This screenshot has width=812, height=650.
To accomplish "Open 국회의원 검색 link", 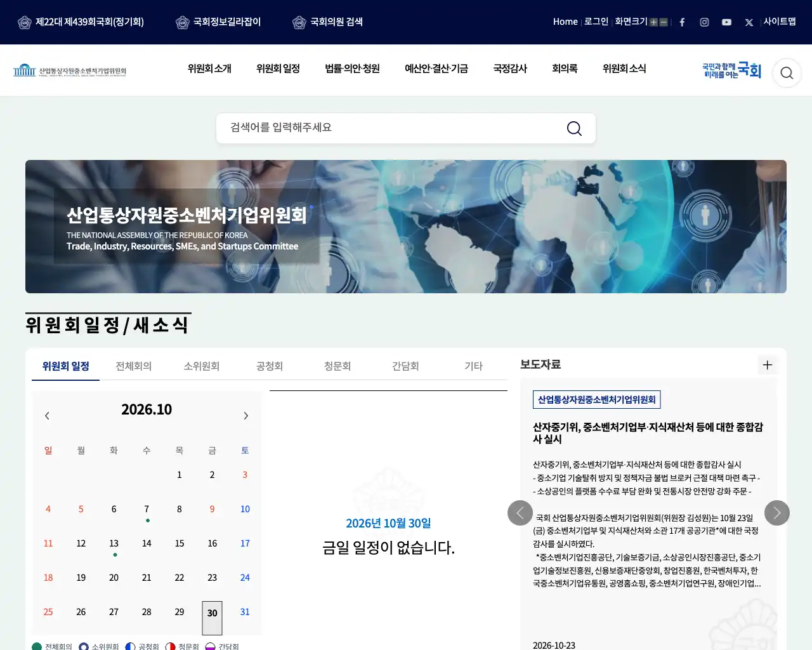I will pyautogui.click(x=327, y=22).
